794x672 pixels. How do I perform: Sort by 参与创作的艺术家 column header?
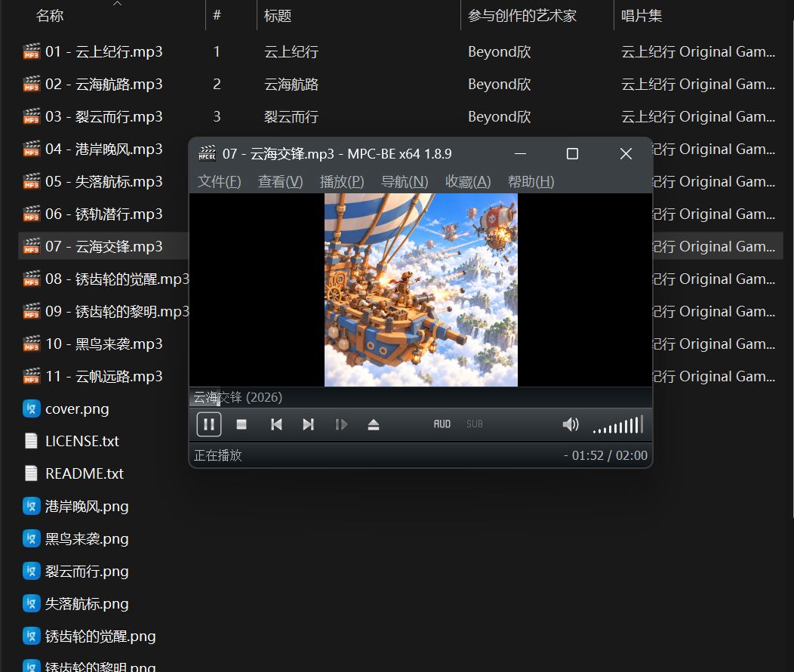pos(522,16)
